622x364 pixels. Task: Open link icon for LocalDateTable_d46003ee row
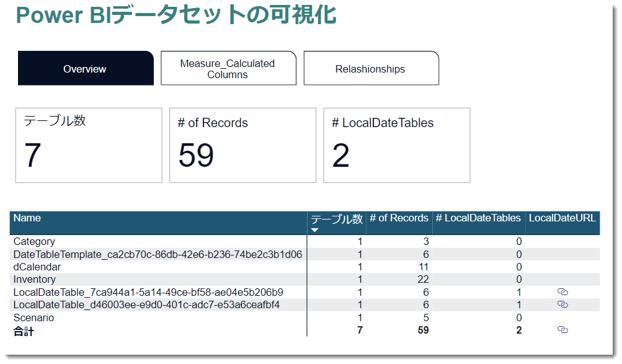tap(562, 304)
